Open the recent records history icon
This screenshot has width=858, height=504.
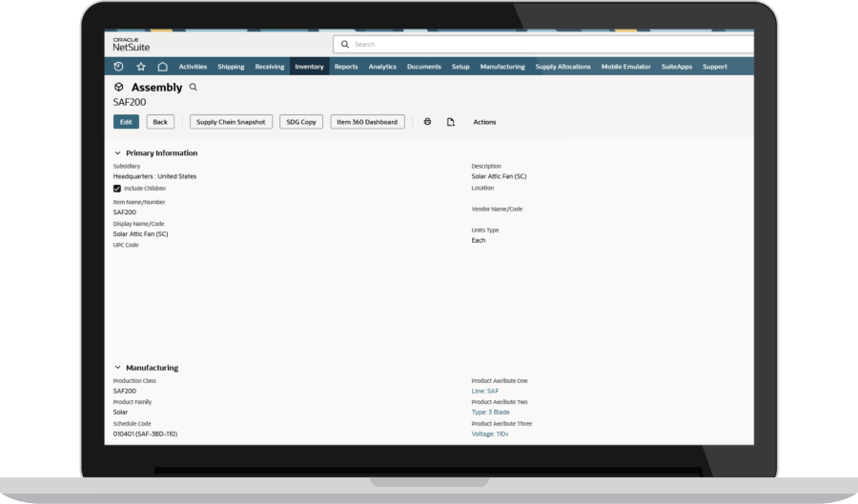tap(118, 67)
